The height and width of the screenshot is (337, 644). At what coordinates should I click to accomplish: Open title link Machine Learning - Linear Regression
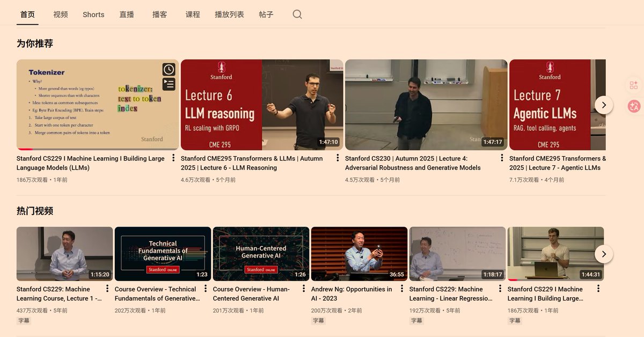[x=451, y=294]
